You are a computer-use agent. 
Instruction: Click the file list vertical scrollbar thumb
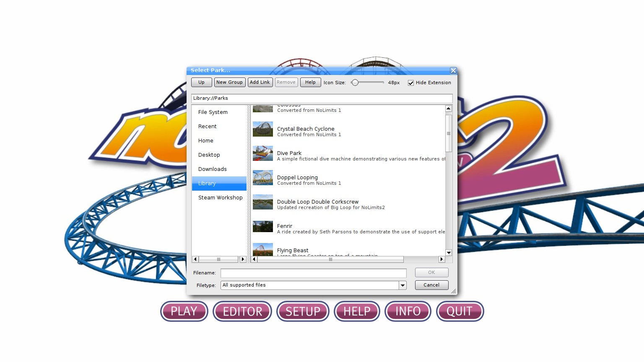coord(449,133)
